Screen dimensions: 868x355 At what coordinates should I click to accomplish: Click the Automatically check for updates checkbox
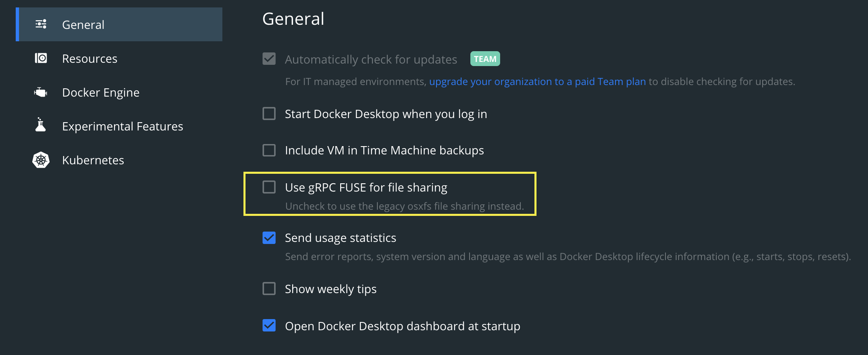(269, 59)
